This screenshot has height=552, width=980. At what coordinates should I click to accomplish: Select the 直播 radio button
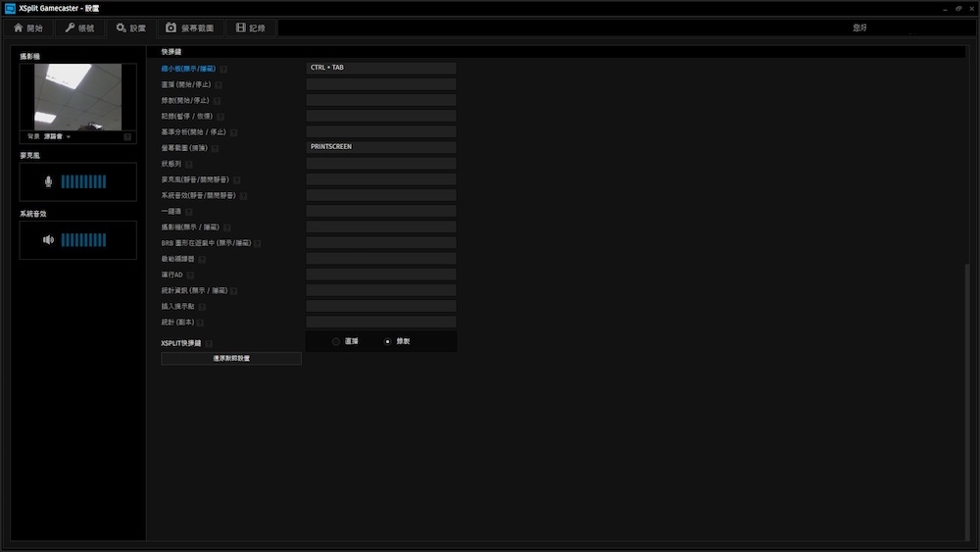click(336, 341)
